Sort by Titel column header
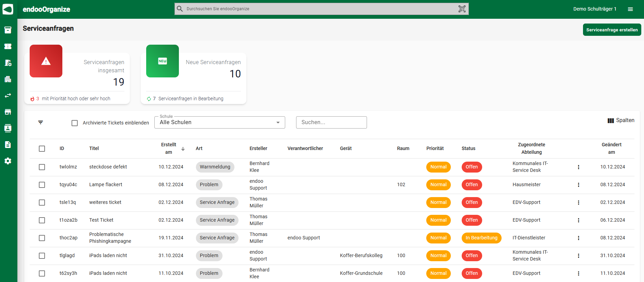This screenshot has width=644, height=282. point(94,148)
